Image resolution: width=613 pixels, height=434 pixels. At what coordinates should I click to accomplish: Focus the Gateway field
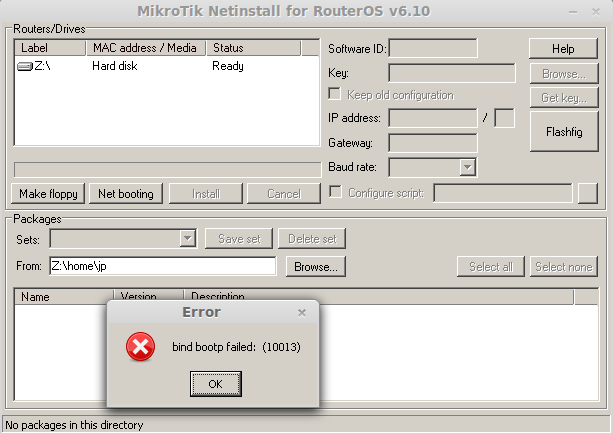pyautogui.click(x=433, y=143)
